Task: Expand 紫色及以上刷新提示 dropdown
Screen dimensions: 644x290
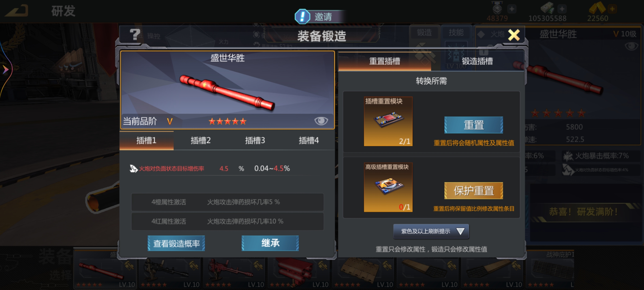Action: click(x=431, y=231)
